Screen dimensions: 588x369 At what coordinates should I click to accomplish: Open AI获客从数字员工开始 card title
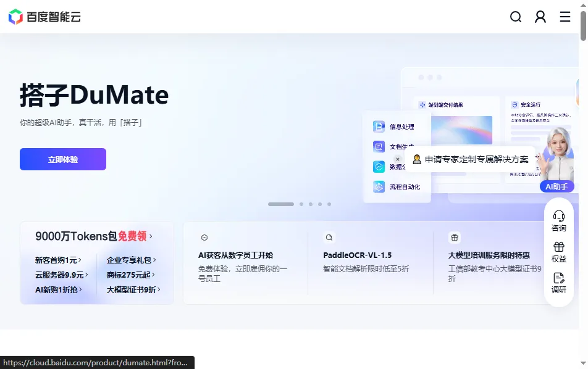click(x=235, y=255)
